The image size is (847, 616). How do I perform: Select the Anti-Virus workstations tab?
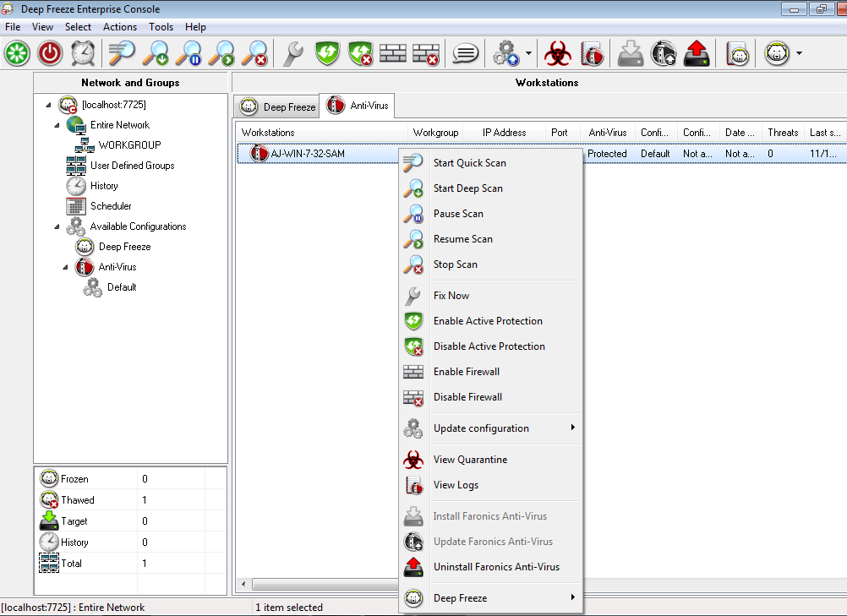click(358, 106)
